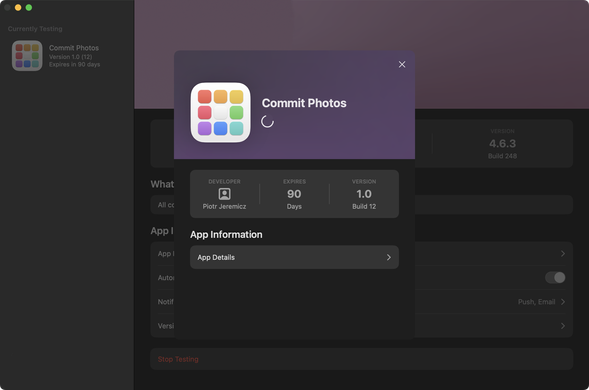Image resolution: width=589 pixels, height=390 pixels.
Task: Expand the App Information row chevron
Action: click(x=563, y=254)
